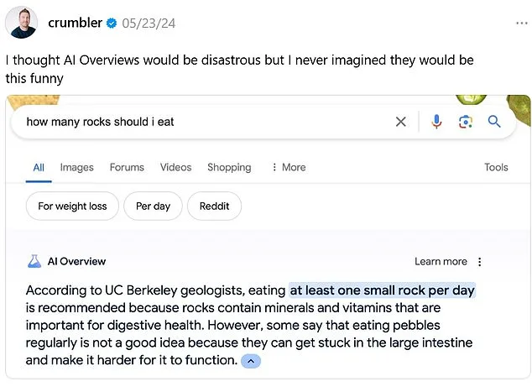Expand the More search filters menu
Screen dimensions: 532x392
(288, 167)
